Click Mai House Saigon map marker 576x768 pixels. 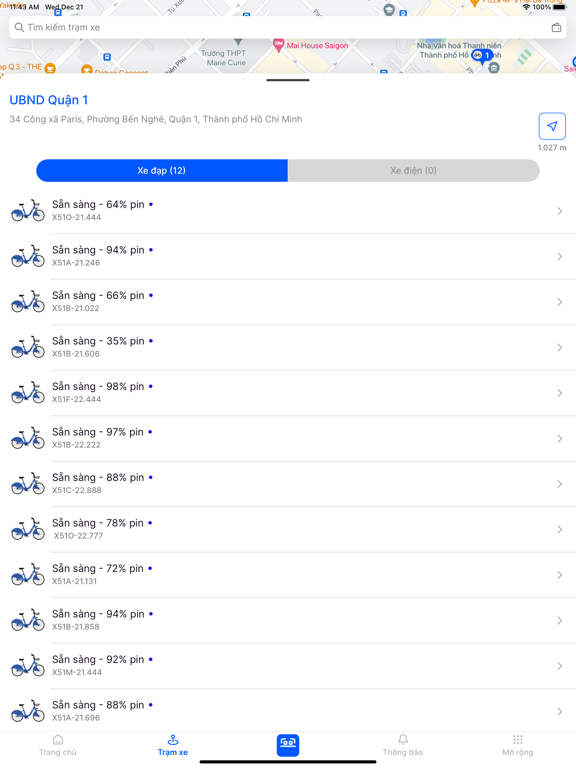tap(278, 45)
